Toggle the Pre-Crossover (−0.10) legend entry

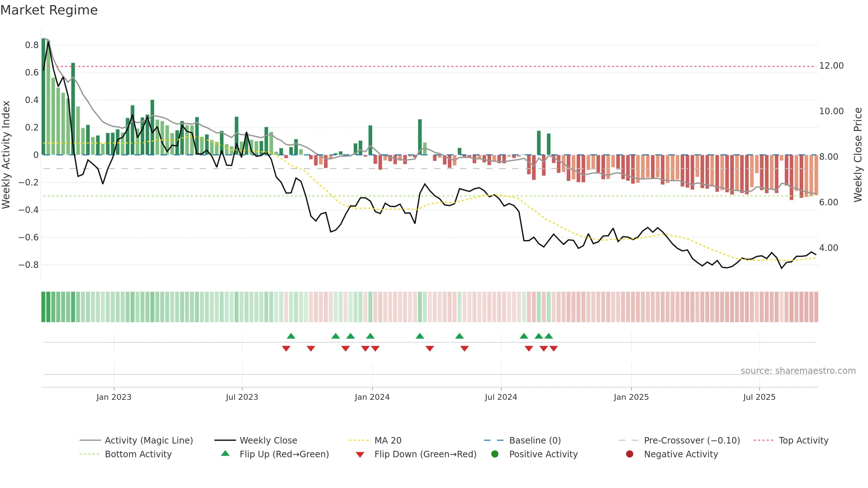[x=679, y=440]
